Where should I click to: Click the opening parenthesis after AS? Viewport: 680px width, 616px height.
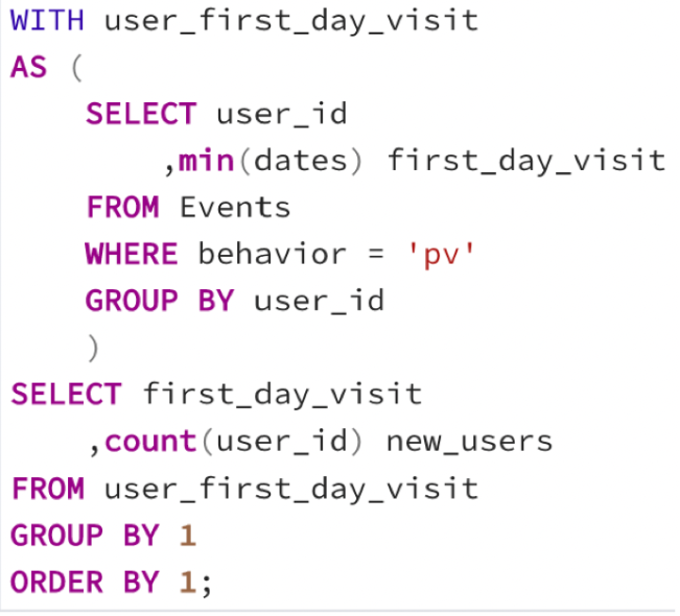[76, 68]
